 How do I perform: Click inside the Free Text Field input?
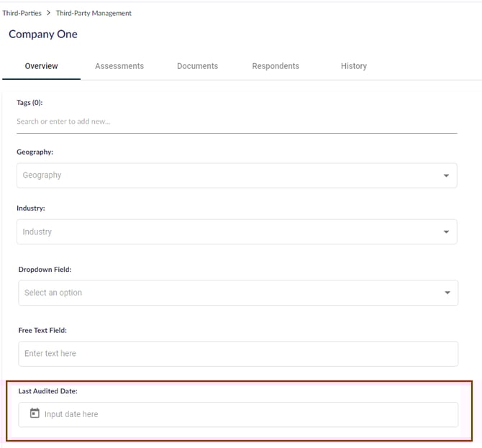237,354
